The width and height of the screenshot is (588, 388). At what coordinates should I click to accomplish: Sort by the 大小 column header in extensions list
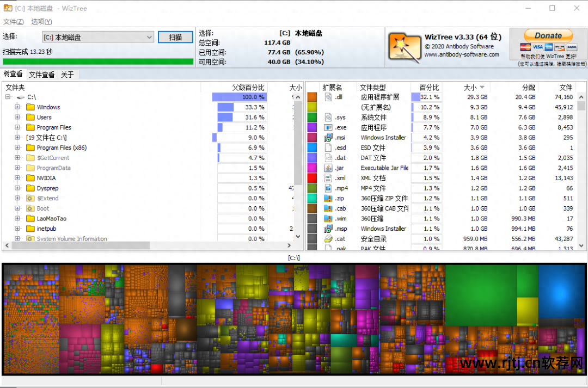pos(470,87)
